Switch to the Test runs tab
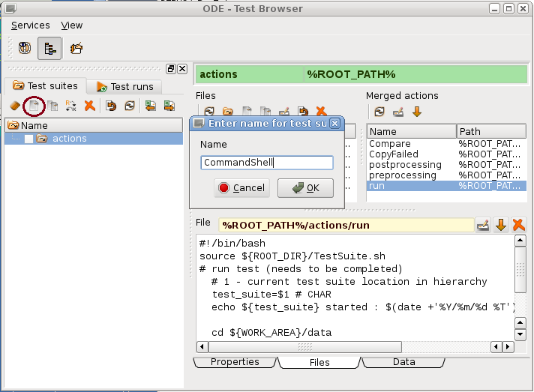The width and height of the screenshot is (534, 392). tap(124, 86)
